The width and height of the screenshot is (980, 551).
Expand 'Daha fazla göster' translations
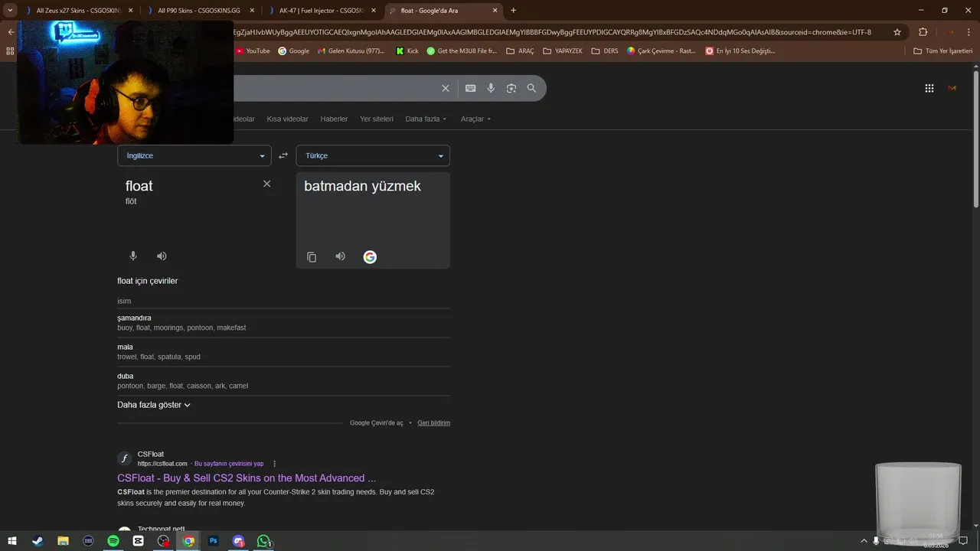coord(154,405)
